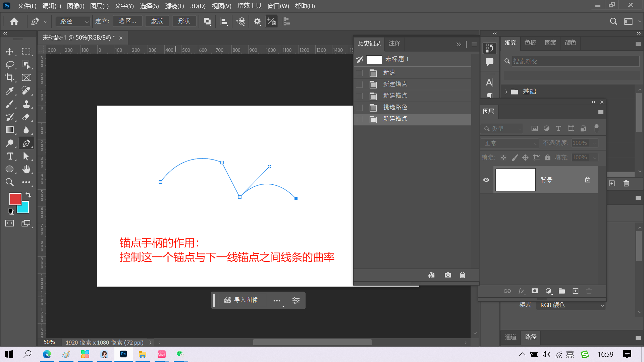Click the 导入图像 button
The width and height of the screenshot is (644, 362).
pos(242,300)
